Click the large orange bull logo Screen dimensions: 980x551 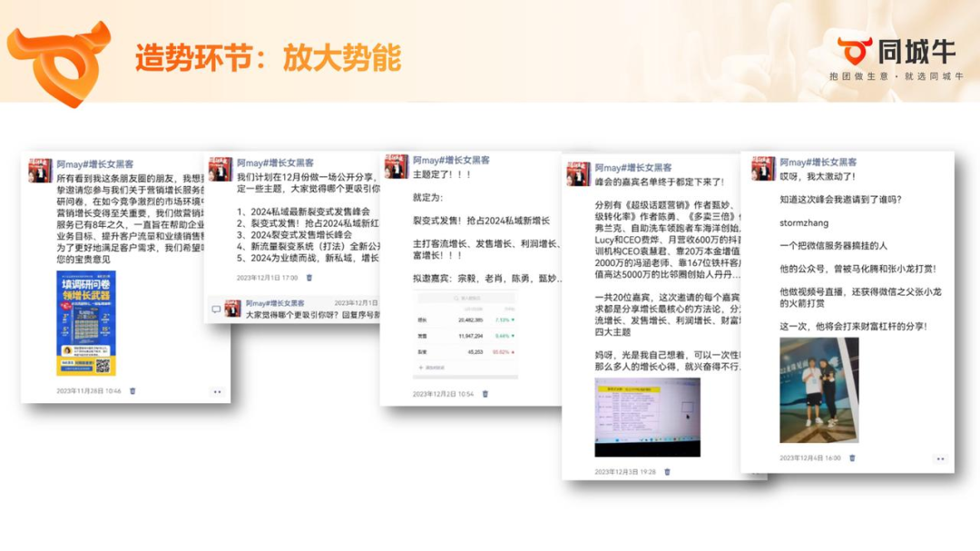coord(58,63)
